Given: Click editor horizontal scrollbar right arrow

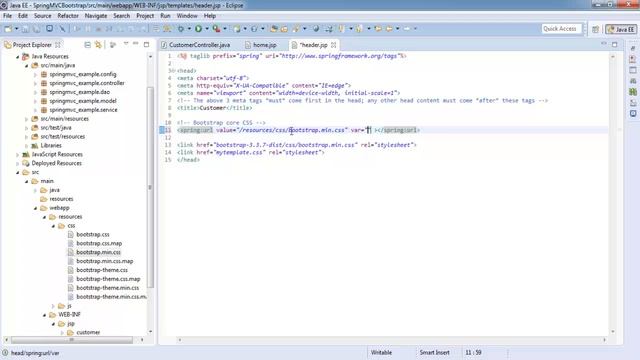Looking at the screenshot, I should click(604, 340).
